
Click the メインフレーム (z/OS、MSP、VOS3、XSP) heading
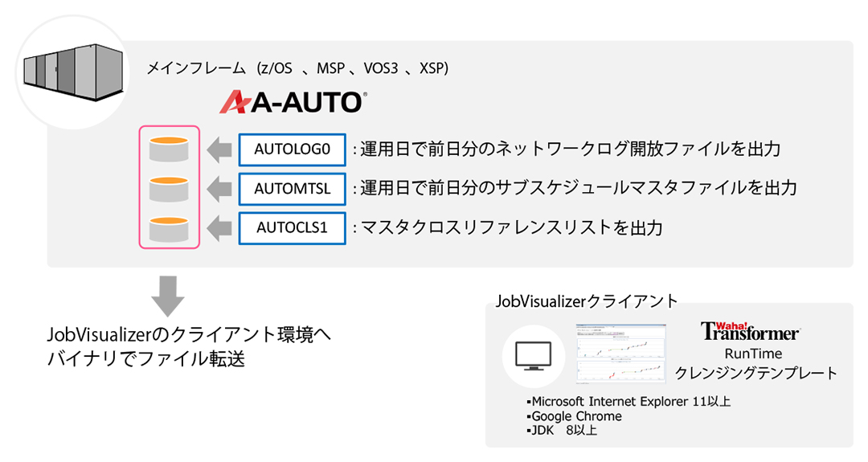pos(297,68)
